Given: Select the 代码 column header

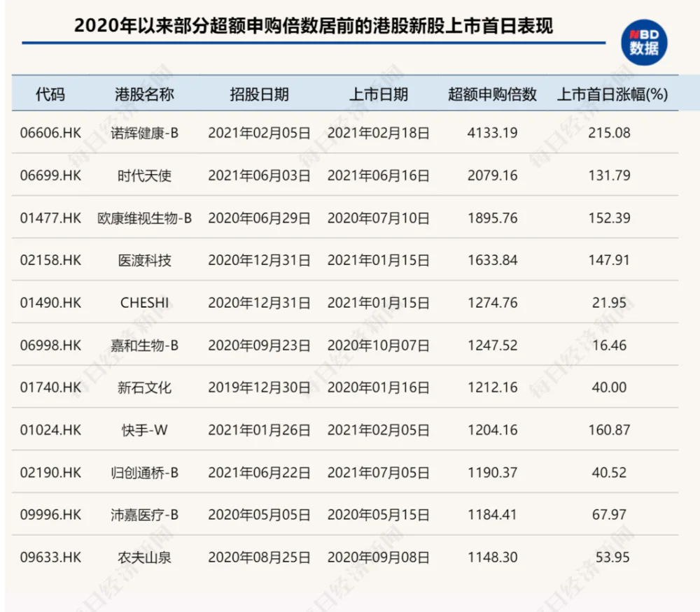Looking at the screenshot, I should [50, 94].
